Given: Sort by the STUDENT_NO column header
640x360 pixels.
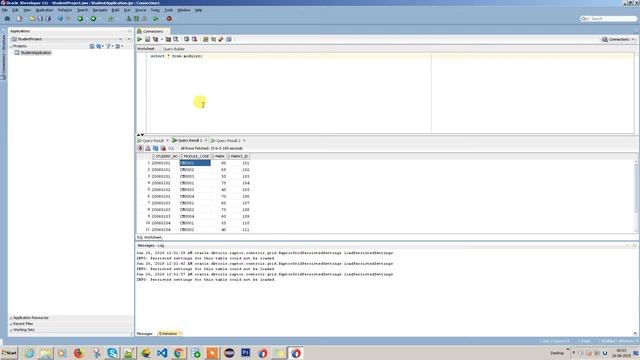Looking at the screenshot, I should [x=167, y=156].
